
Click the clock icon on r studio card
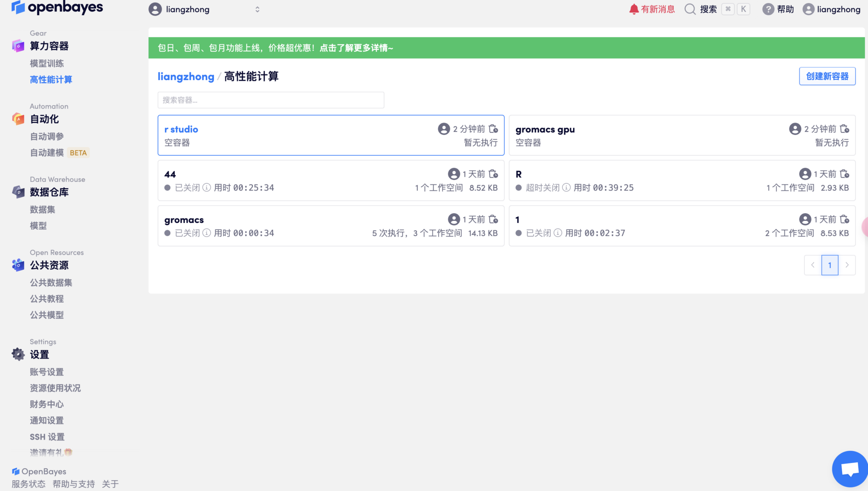coord(493,129)
